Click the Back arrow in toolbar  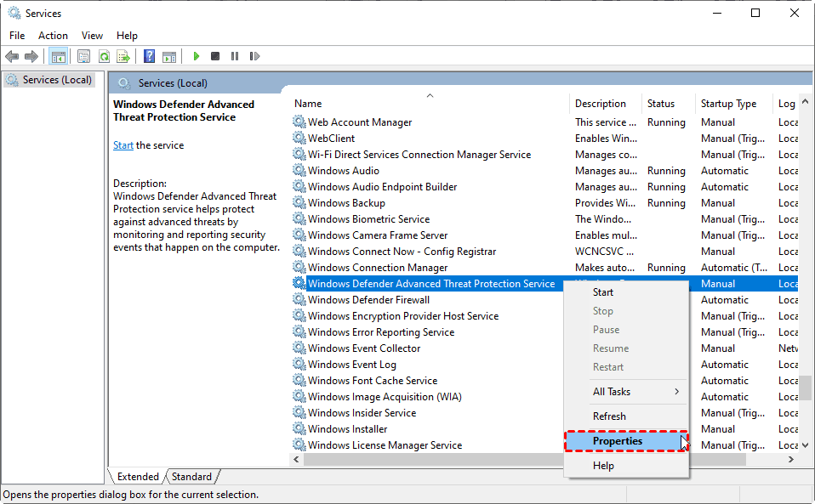tap(12, 57)
